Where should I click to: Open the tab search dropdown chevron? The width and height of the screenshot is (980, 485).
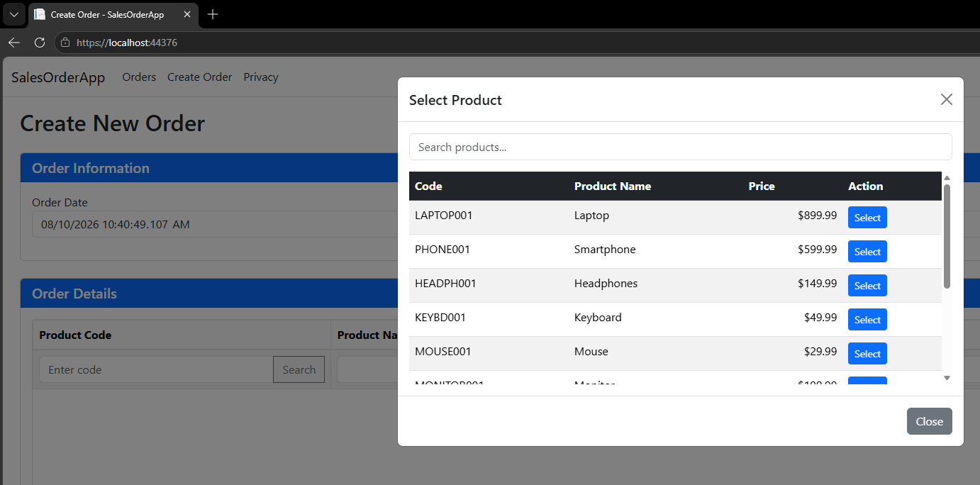pyautogui.click(x=13, y=14)
